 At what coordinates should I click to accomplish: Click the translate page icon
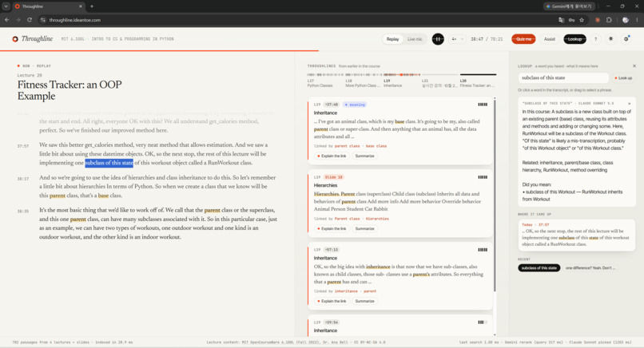[x=561, y=20]
